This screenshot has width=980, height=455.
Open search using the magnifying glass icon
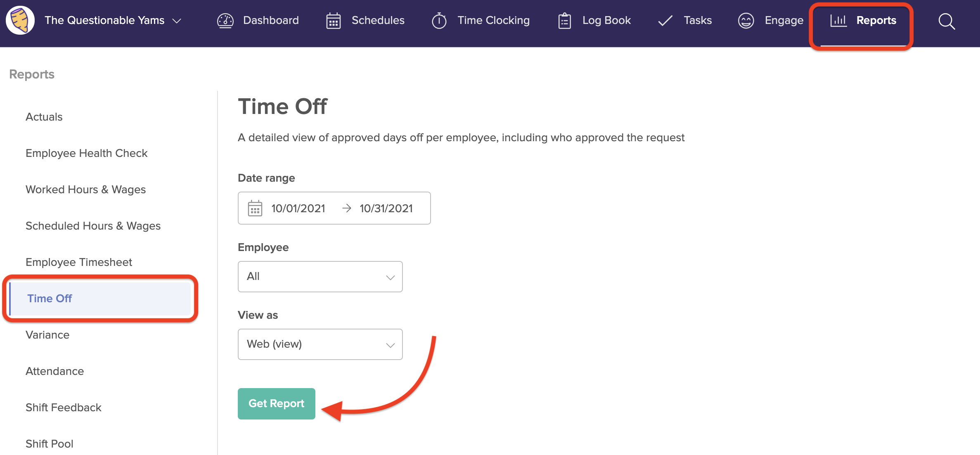click(946, 21)
